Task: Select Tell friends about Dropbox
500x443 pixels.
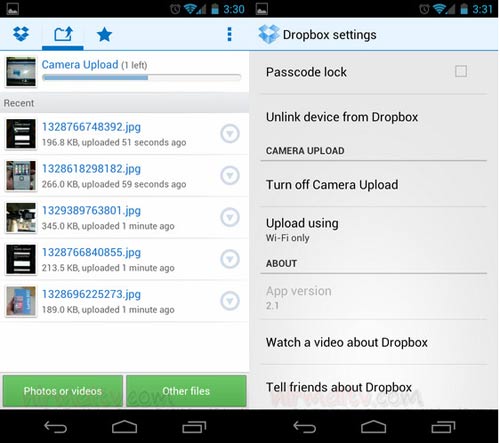Action: [373, 387]
